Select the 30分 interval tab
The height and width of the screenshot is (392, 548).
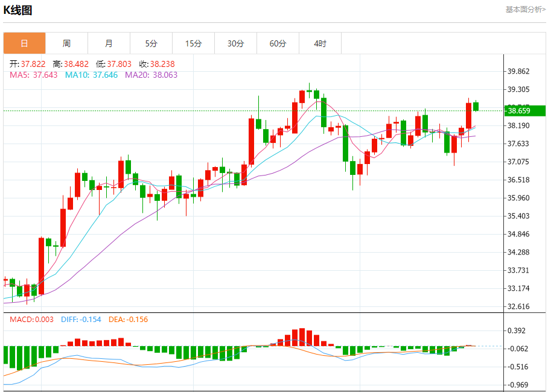(236, 43)
